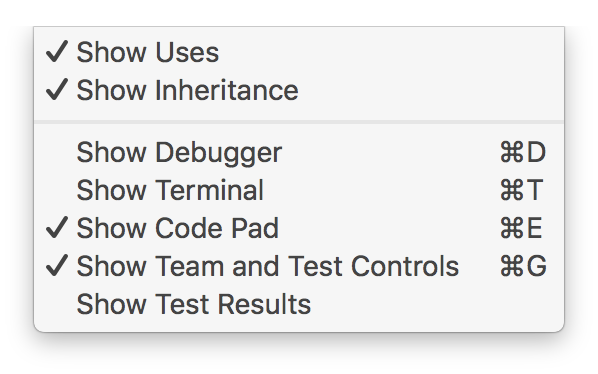The width and height of the screenshot is (598, 374).
Task: Select Show Code Pad menu entry
Action: pos(299,228)
